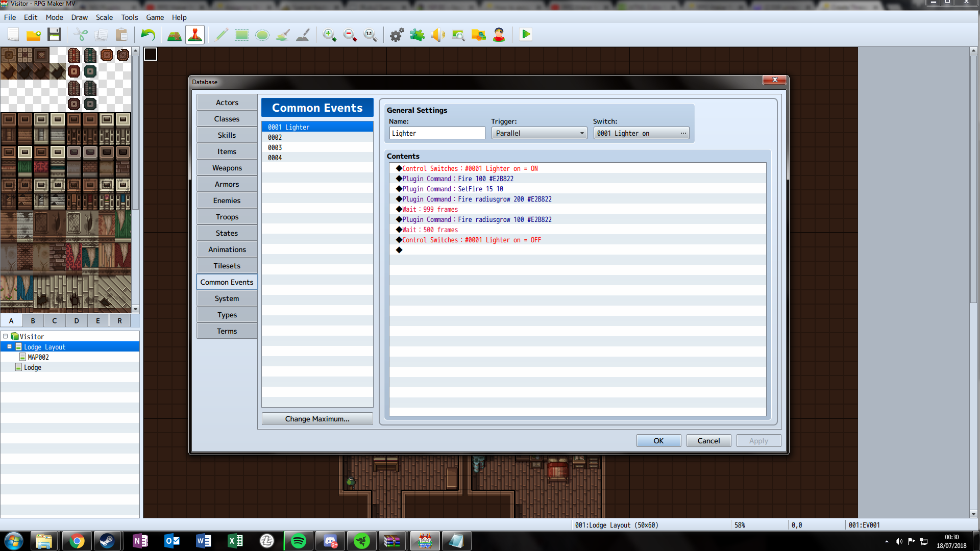The width and height of the screenshot is (980, 551).
Task: Click the Zoom Out magnifier icon
Action: pos(350,35)
